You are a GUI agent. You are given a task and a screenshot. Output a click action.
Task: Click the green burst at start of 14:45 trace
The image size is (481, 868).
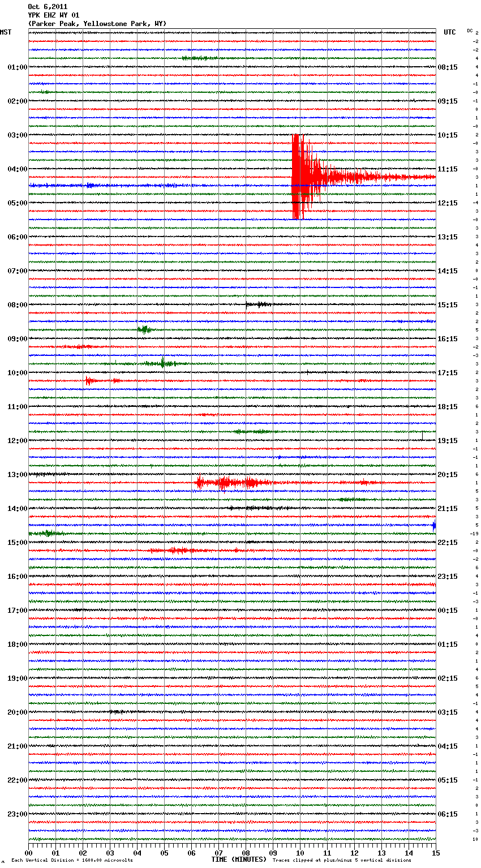coord(47,533)
